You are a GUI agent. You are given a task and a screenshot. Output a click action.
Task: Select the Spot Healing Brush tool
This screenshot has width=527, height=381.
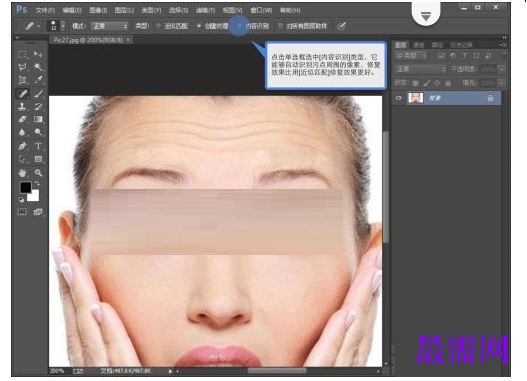(23, 93)
